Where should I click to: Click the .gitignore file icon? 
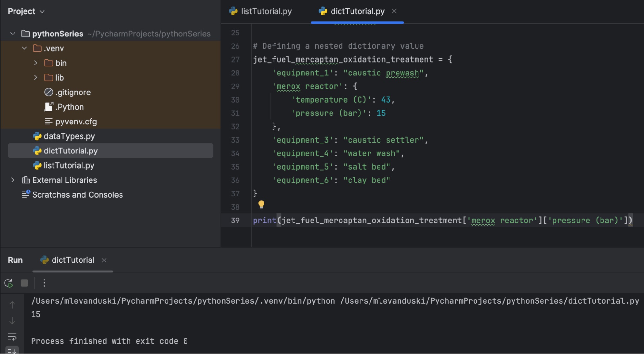(49, 92)
